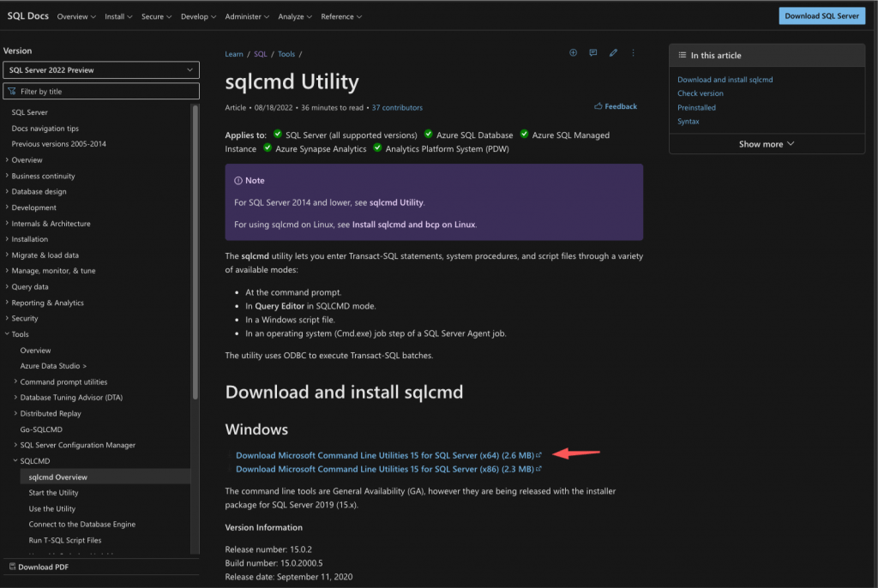Screen dimensions: 878x588
Task: Expand Internals & Architecture tree node
Action: point(7,223)
